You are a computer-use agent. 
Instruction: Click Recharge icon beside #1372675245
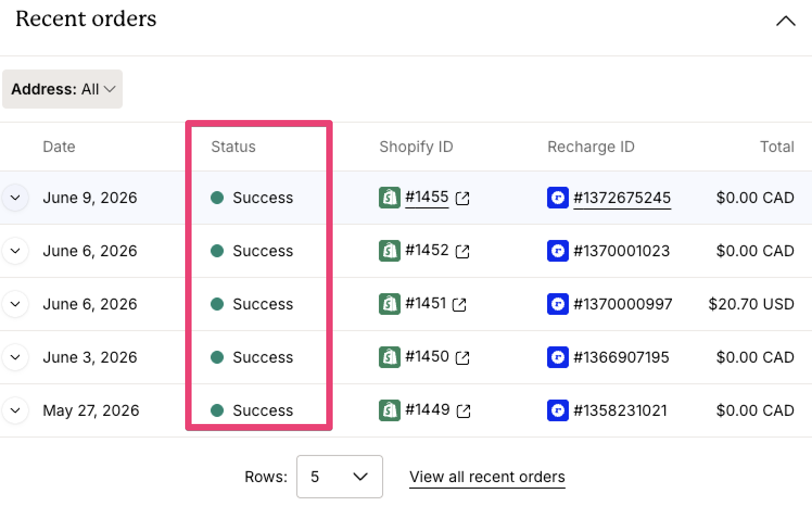(558, 198)
